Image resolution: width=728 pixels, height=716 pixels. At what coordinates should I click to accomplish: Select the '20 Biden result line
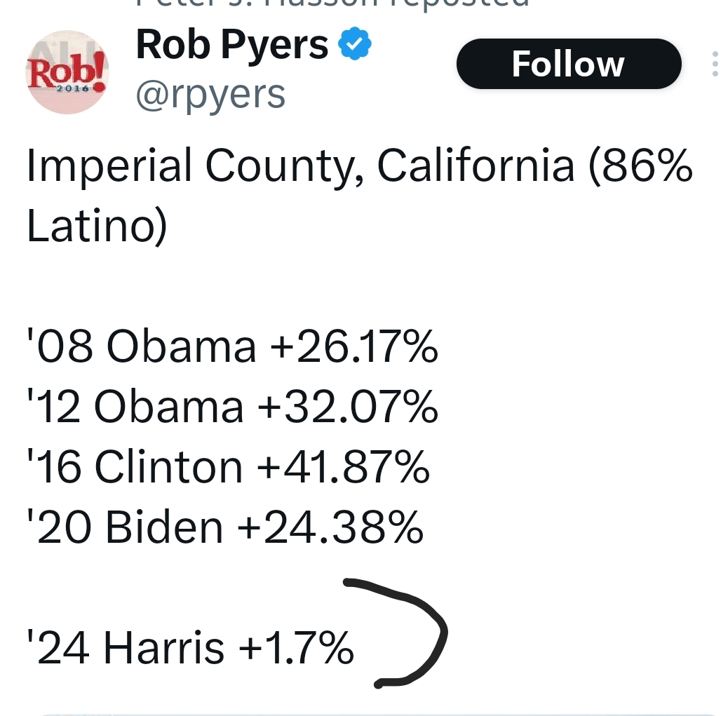[x=225, y=527]
